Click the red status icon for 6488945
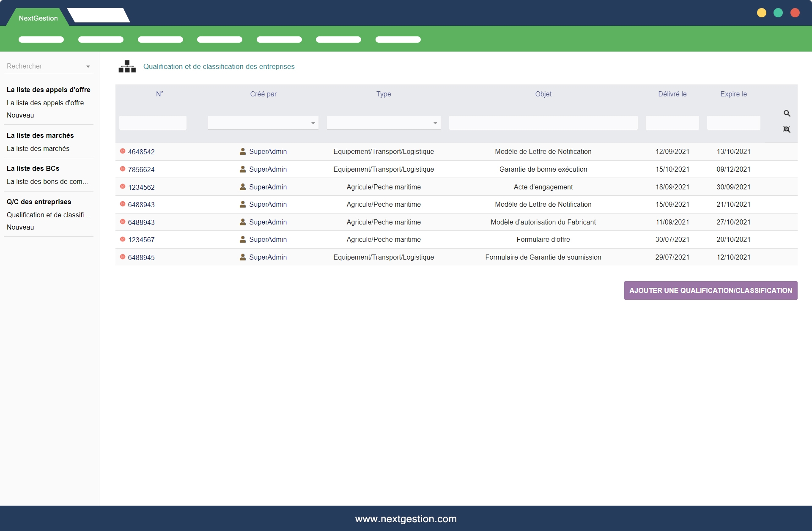This screenshot has height=531, width=812. 123,257
